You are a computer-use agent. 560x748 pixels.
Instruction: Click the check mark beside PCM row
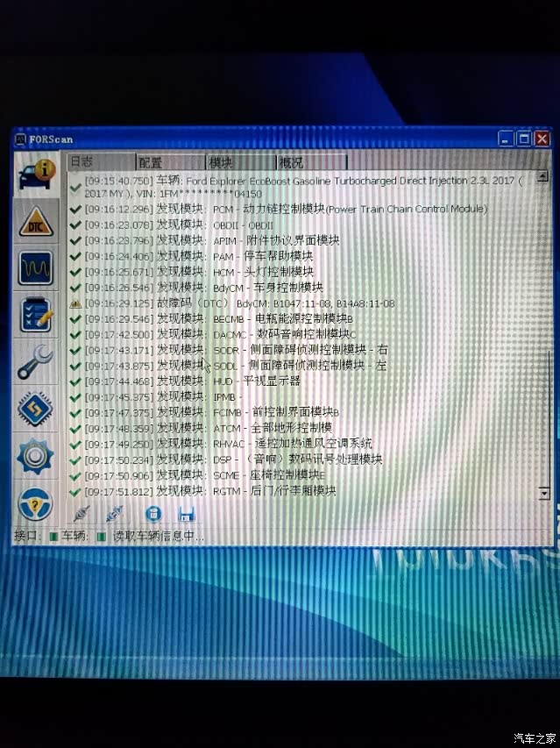click(x=75, y=210)
